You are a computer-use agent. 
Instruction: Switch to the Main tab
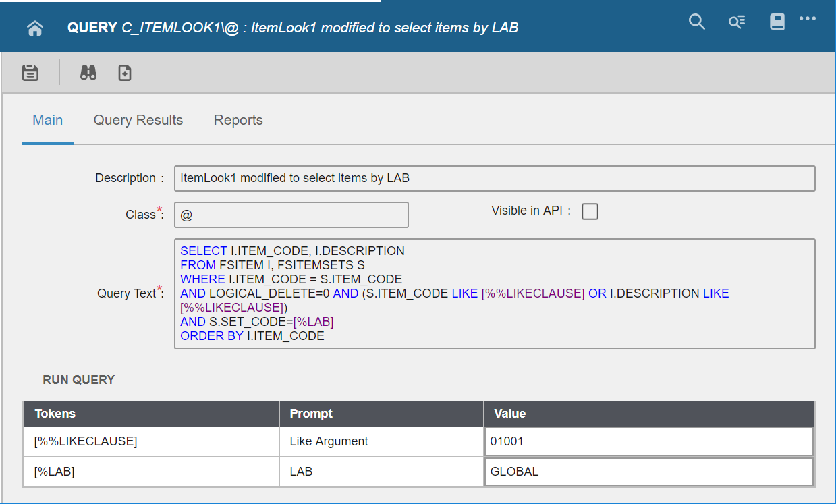[x=48, y=121]
